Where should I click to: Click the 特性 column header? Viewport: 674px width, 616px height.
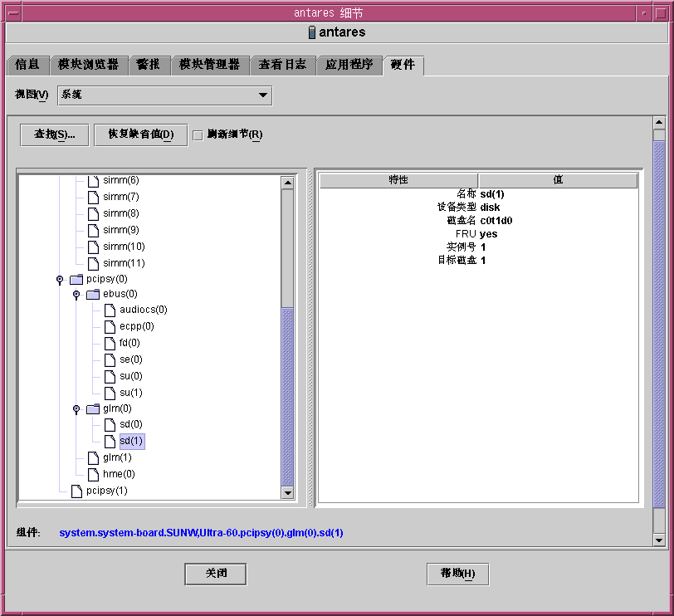[x=398, y=180]
